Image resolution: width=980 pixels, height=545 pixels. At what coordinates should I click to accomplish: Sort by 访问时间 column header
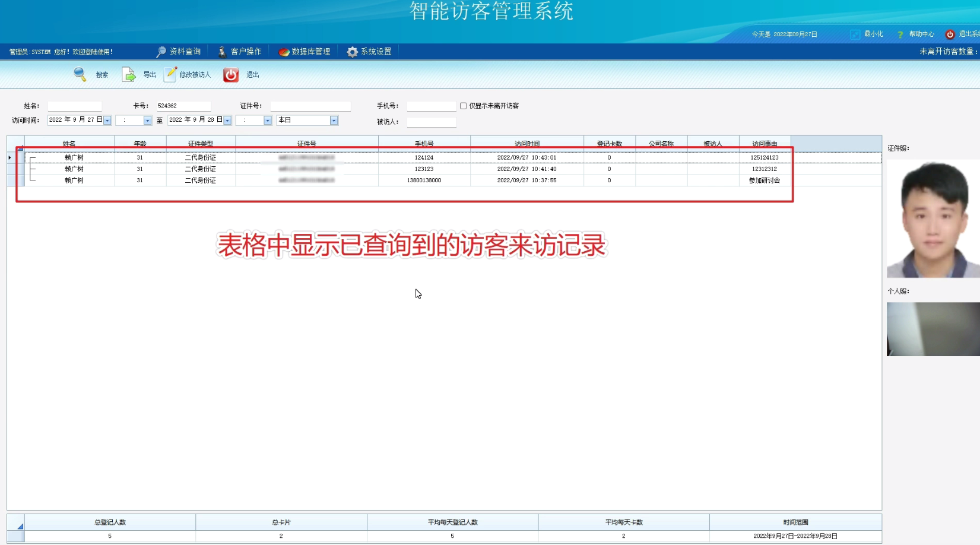(527, 144)
